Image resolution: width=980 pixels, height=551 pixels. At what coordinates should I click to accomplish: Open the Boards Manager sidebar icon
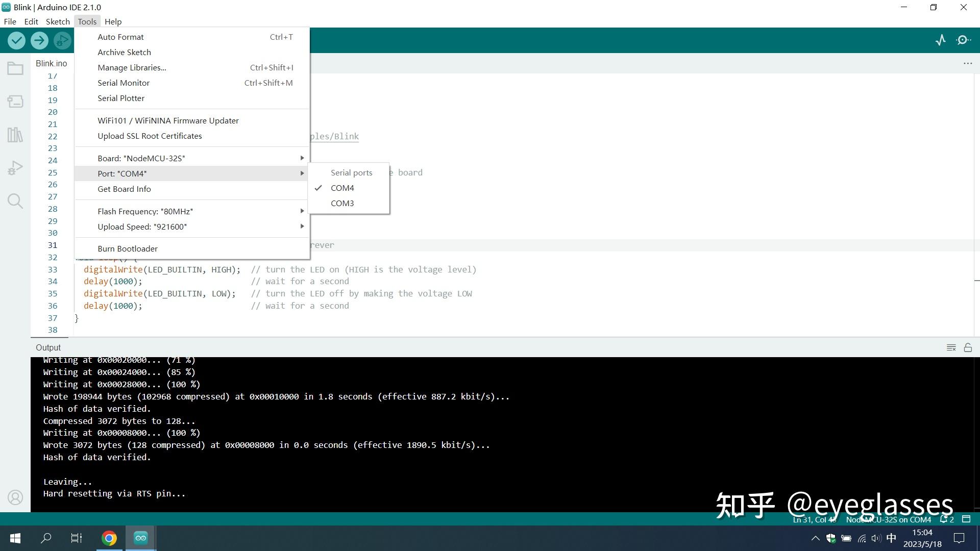(15, 101)
